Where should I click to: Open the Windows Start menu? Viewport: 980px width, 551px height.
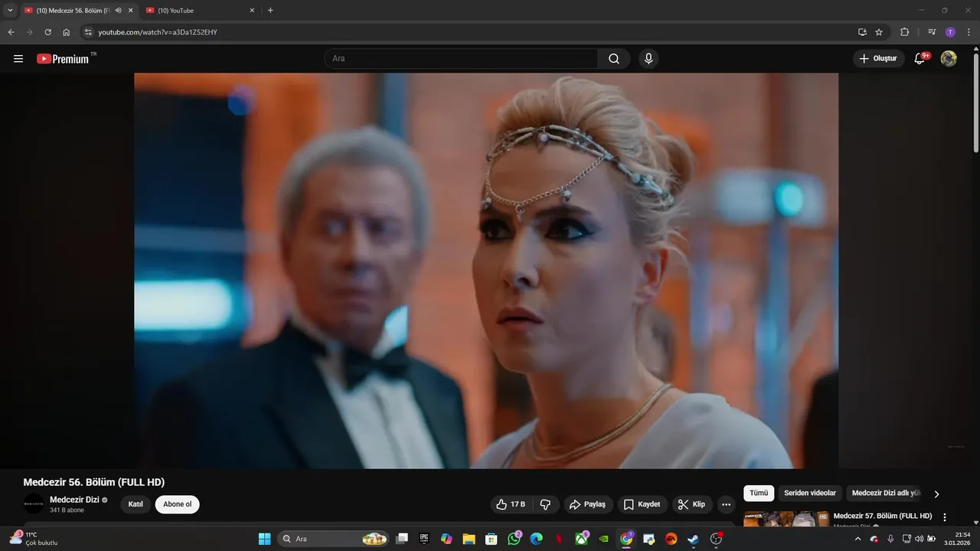tap(264, 539)
